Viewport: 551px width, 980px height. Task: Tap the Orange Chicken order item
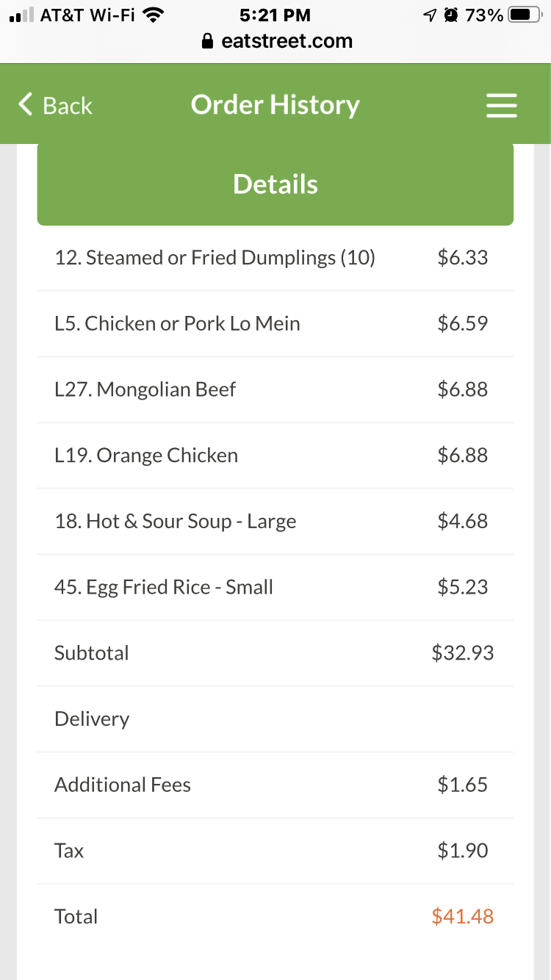pos(146,455)
